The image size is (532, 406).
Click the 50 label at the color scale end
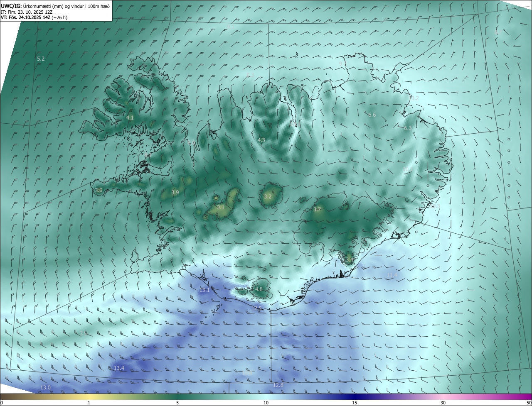pyautogui.click(x=529, y=403)
